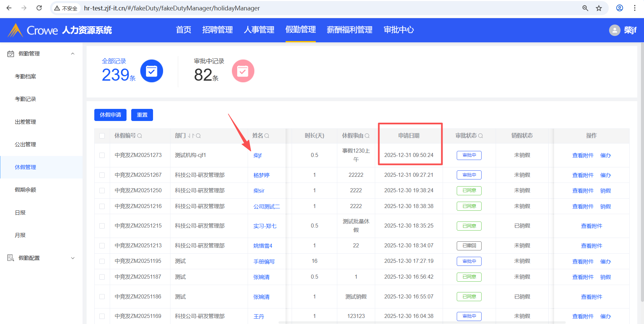Click the pink 审批中记录 calendar icon
Viewport: 644px width, 324px height.
tap(243, 71)
